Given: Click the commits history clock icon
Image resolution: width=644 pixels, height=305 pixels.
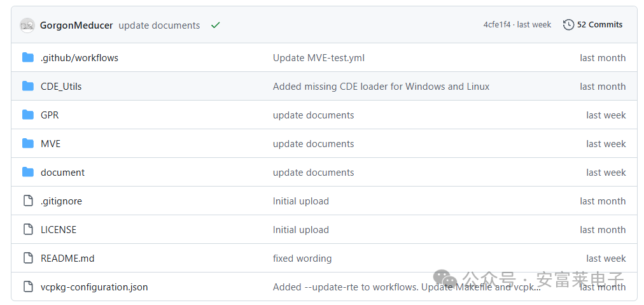Looking at the screenshot, I should (x=568, y=25).
